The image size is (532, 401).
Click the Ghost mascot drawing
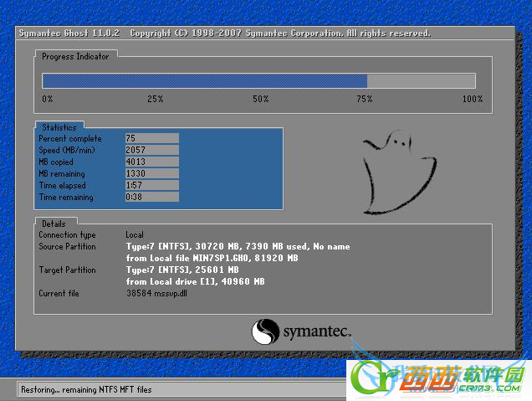coord(400,172)
